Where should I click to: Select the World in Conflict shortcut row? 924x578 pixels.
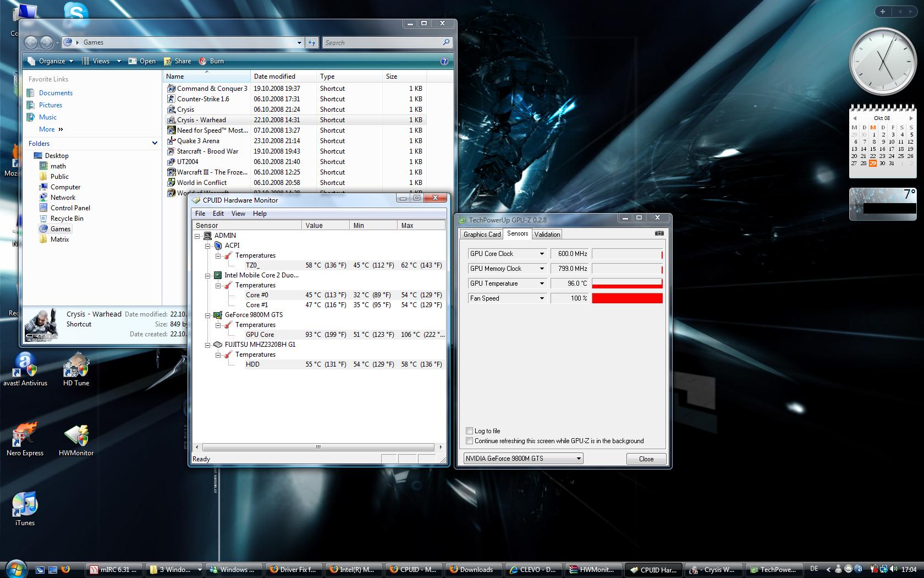pos(296,183)
